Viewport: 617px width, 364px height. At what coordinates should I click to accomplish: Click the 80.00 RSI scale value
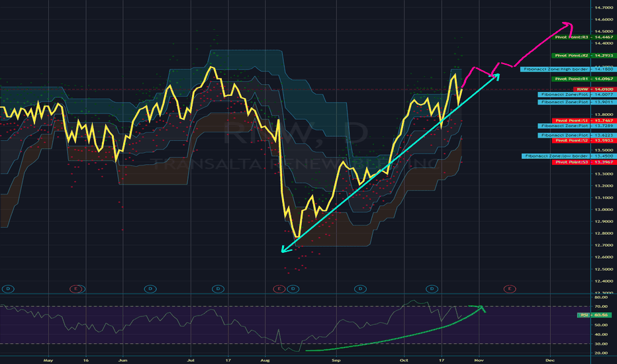coord(600,297)
